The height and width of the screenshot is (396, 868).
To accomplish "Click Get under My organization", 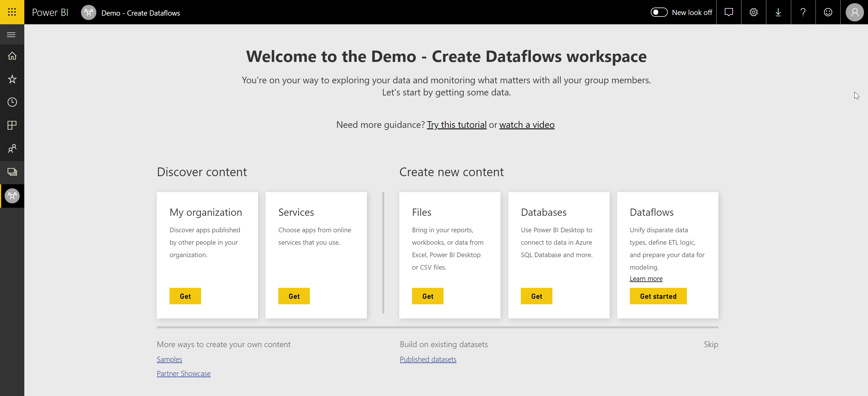I will 185,296.
